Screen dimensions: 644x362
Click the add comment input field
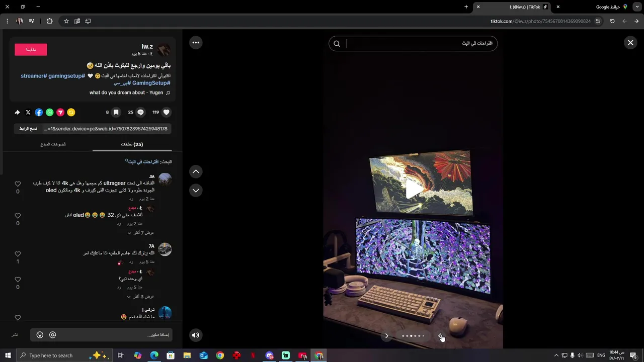click(x=101, y=335)
